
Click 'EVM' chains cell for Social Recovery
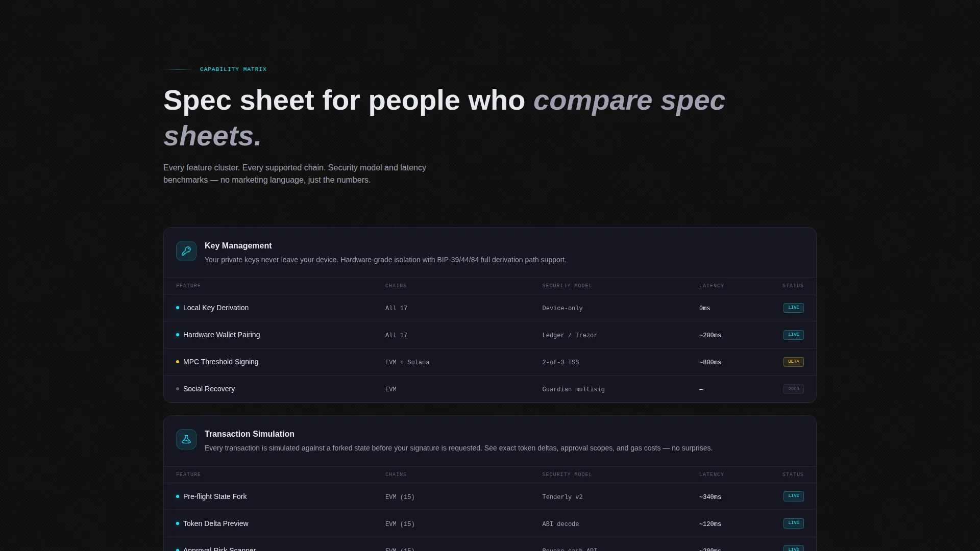(x=391, y=389)
